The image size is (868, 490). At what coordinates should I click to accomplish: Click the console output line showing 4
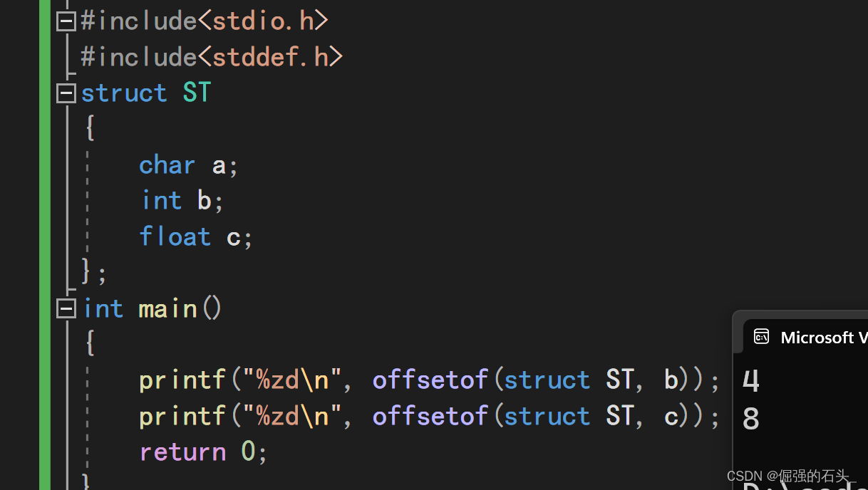[751, 382]
